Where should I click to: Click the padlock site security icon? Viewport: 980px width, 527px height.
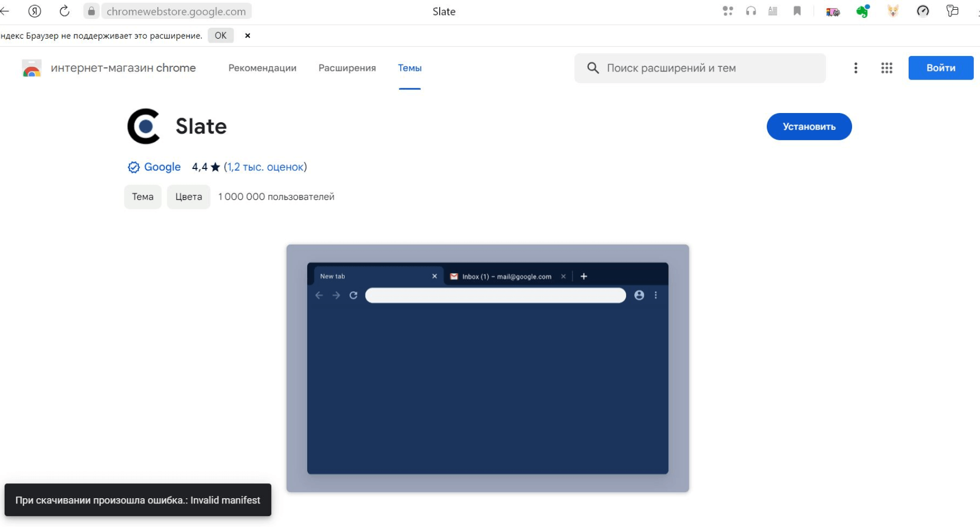coord(91,11)
